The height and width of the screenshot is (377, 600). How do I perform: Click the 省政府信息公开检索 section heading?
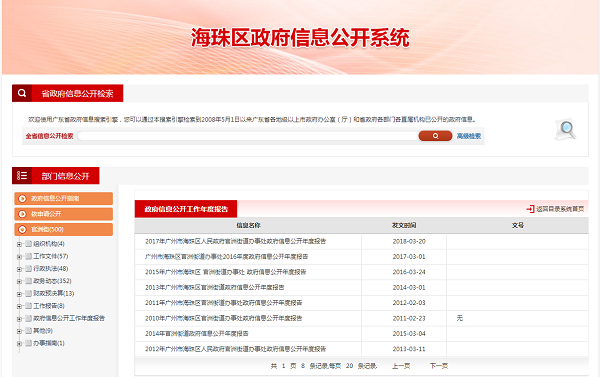(77, 93)
